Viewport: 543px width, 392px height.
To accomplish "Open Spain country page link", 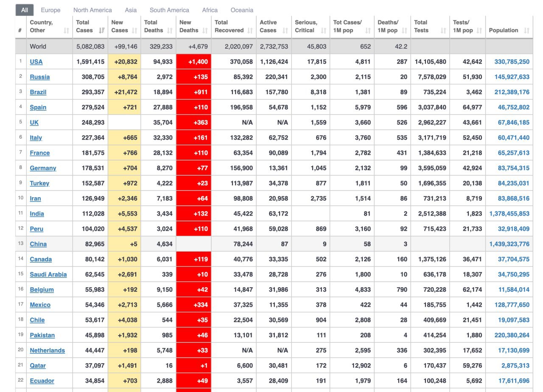I will [38, 107].
